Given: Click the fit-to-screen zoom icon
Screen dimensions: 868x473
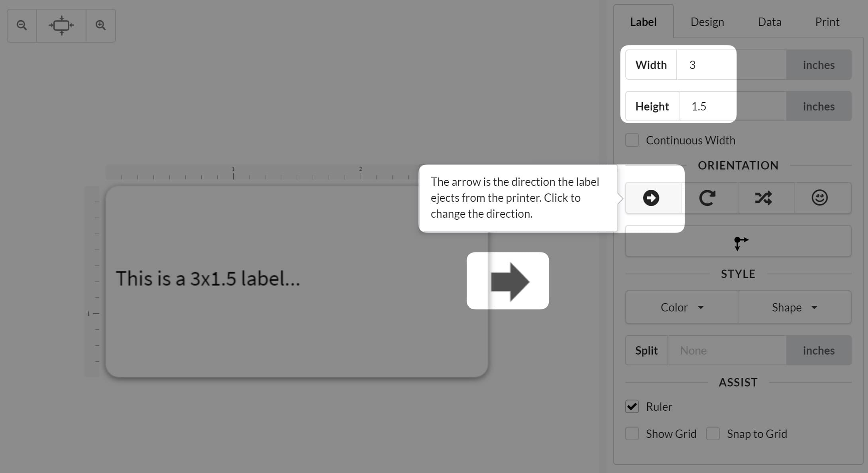Looking at the screenshot, I should click(x=61, y=26).
